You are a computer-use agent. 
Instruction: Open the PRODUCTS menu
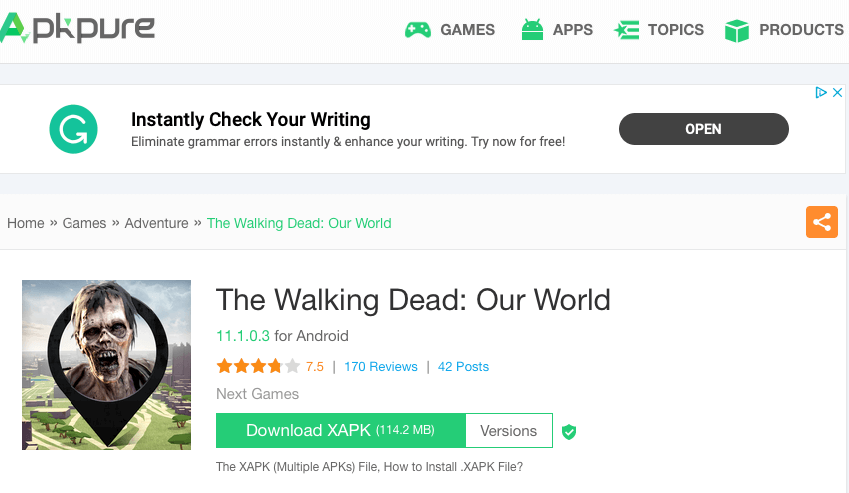click(801, 30)
